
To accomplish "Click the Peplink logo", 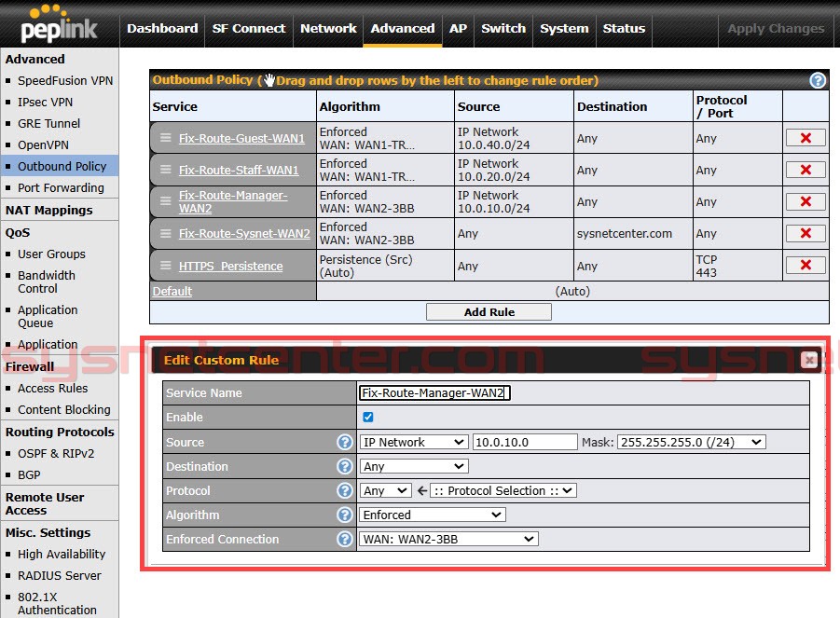I will pyautogui.click(x=59, y=24).
